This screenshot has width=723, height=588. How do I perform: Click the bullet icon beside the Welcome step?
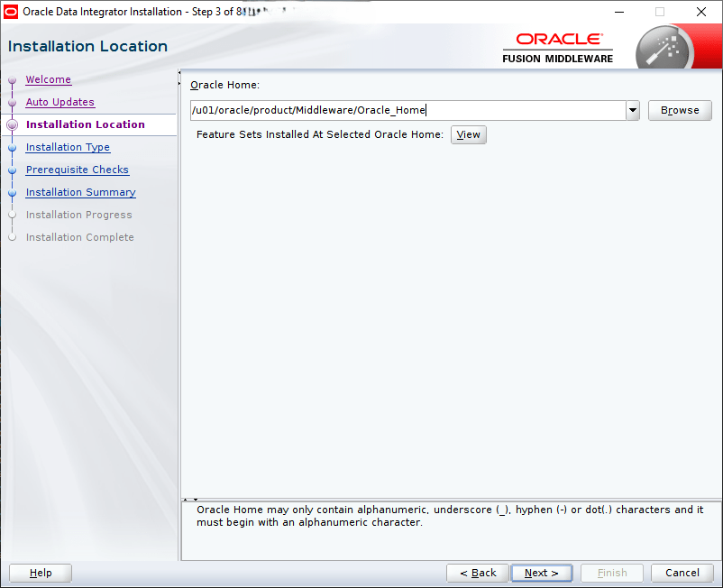pos(13,80)
